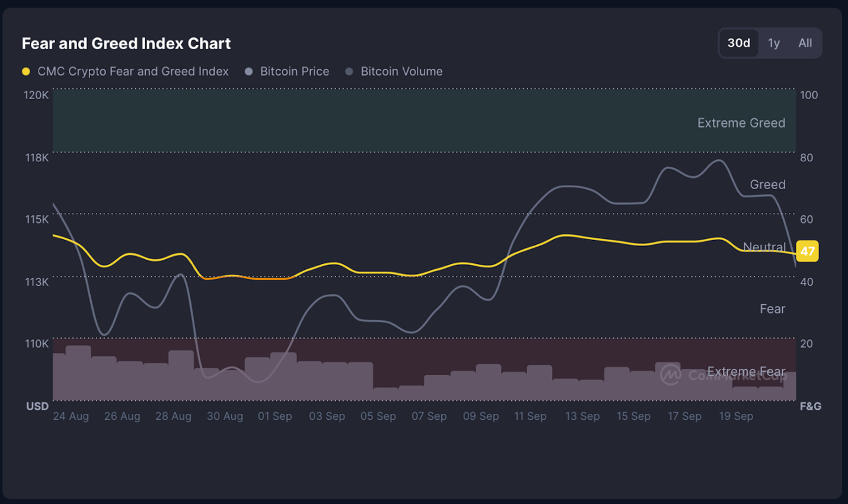The width and height of the screenshot is (848, 504).
Task: Click the 120K price axis label
Action: [x=36, y=95]
